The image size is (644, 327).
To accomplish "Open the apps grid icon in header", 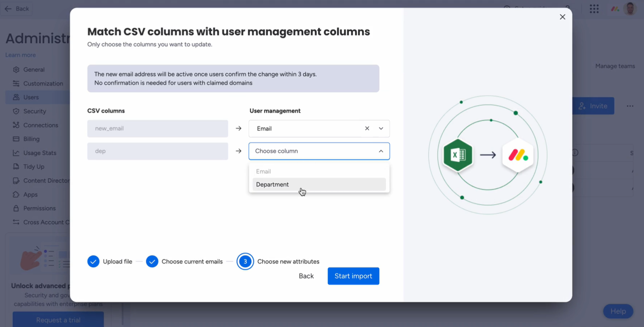I will click(x=594, y=9).
